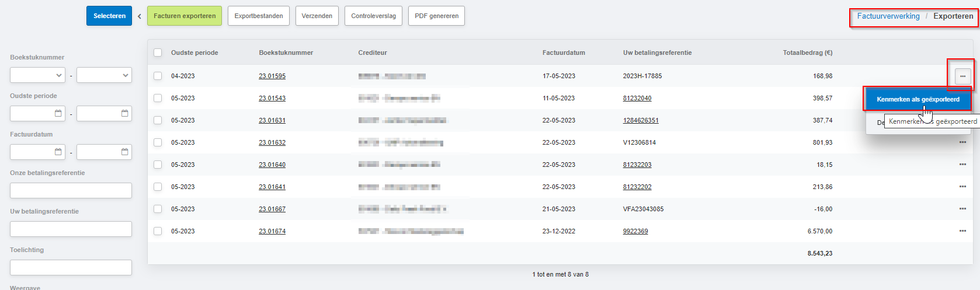Sort by Oudste periode column header
Screen dimensions: 980x290
tap(194, 53)
